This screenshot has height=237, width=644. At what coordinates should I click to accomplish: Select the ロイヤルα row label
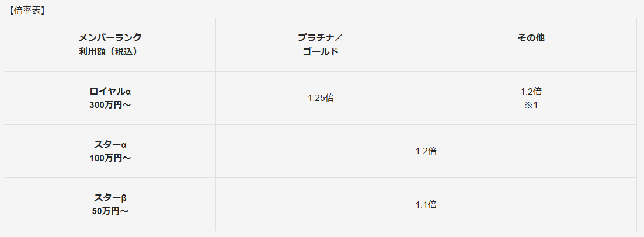pos(110,91)
